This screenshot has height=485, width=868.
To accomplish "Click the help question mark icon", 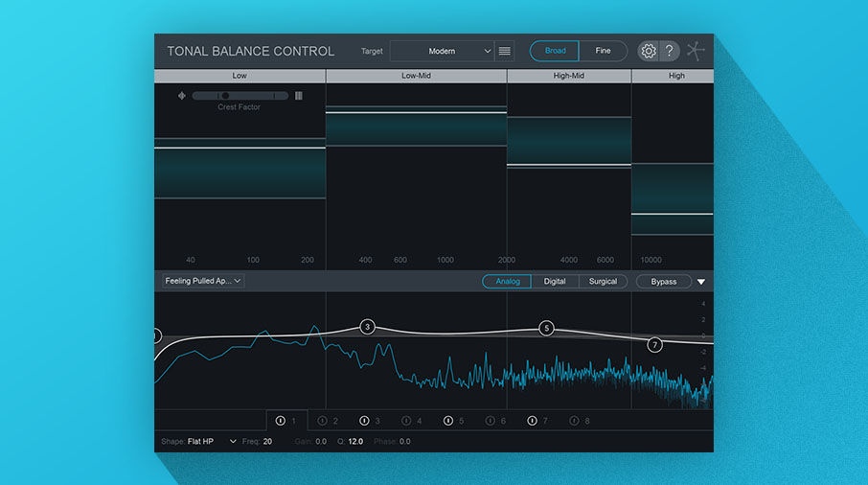I will 669,51.
